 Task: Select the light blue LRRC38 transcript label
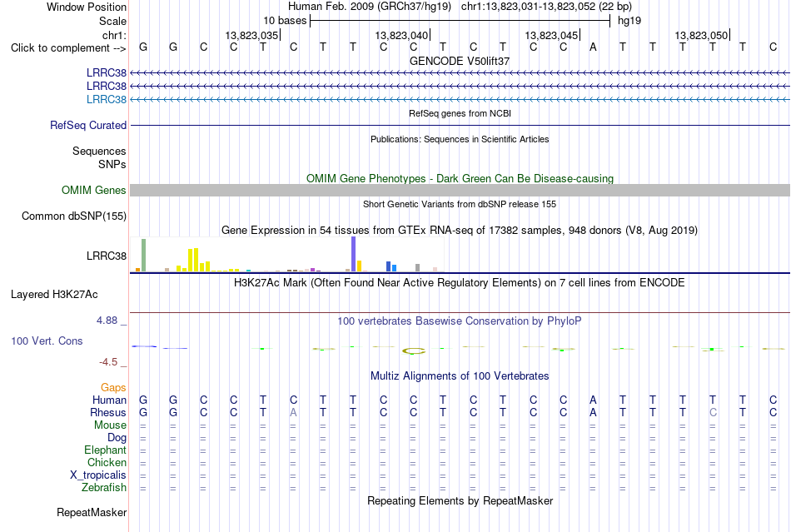pos(107,99)
